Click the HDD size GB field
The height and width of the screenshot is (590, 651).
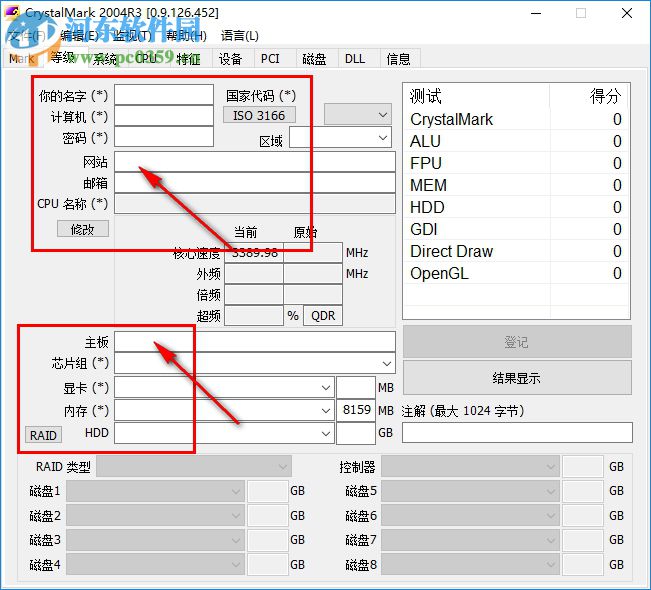point(356,433)
